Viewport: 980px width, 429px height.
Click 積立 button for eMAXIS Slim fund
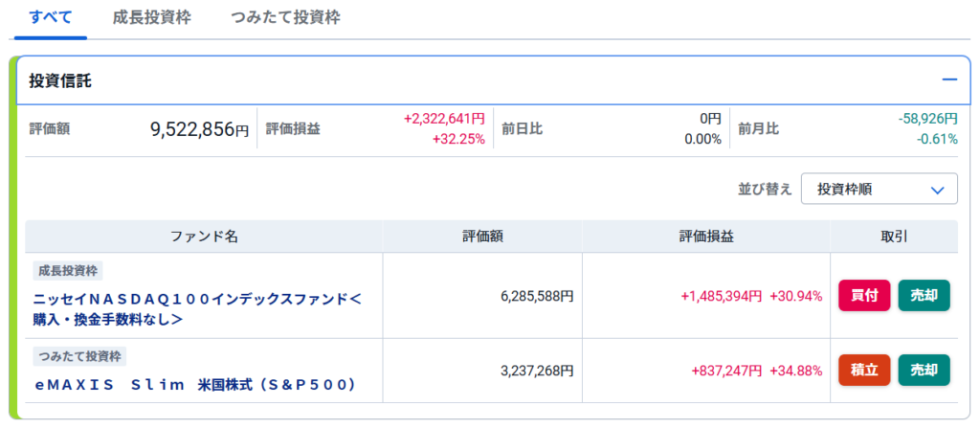pyautogui.click(x=864, y=370)
